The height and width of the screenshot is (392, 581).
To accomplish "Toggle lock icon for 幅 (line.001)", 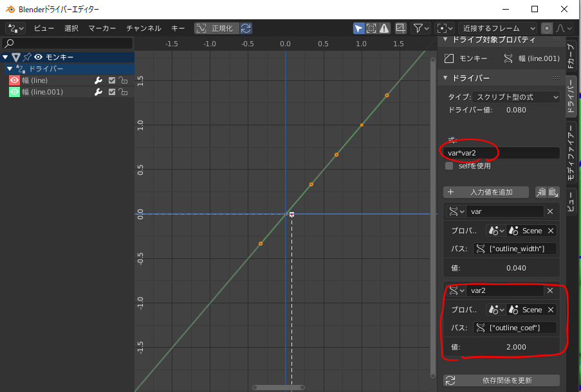I will (123, 92).
